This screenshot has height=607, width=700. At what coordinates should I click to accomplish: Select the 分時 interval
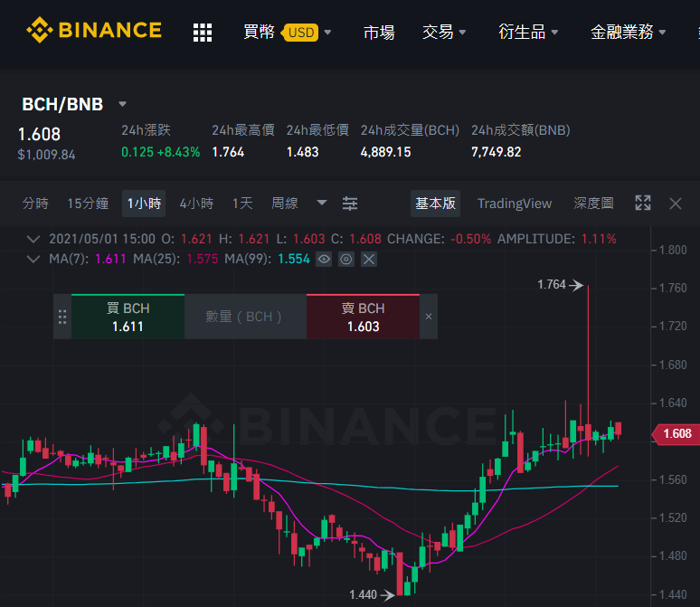pos(35,204)
